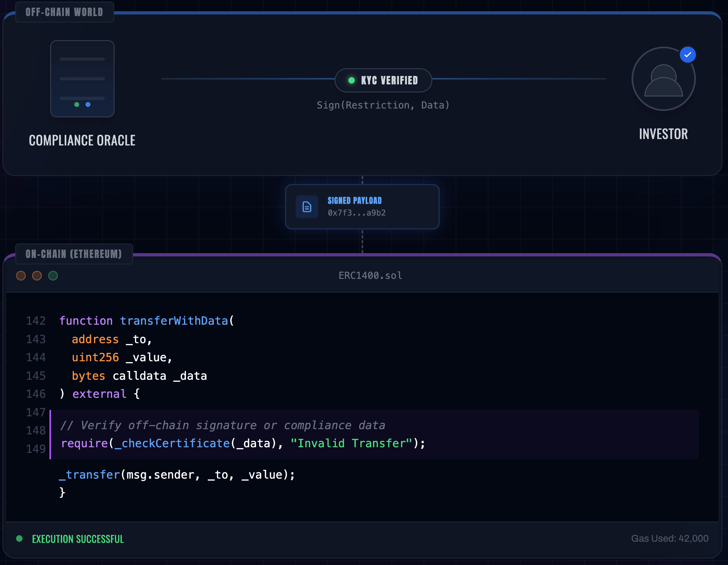
Task: Click the green Execution Successful status dot
Action: pyautogui.click(x=19, y=538)
